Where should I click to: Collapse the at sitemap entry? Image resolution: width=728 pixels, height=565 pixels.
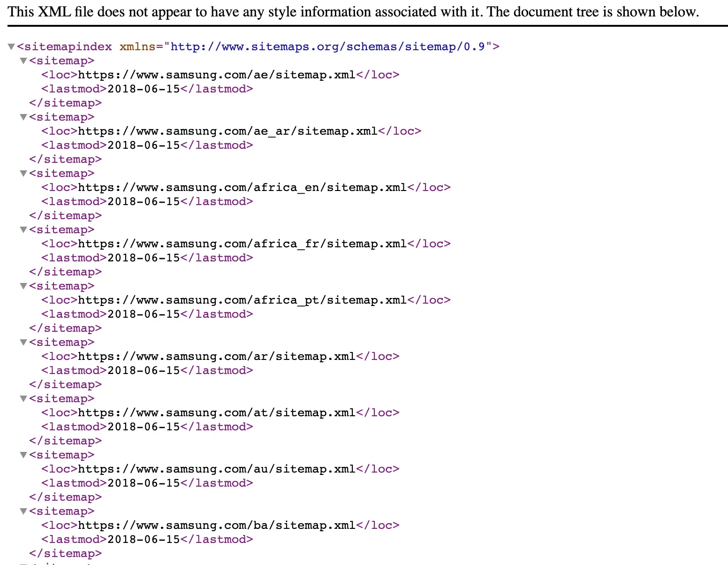23,398
